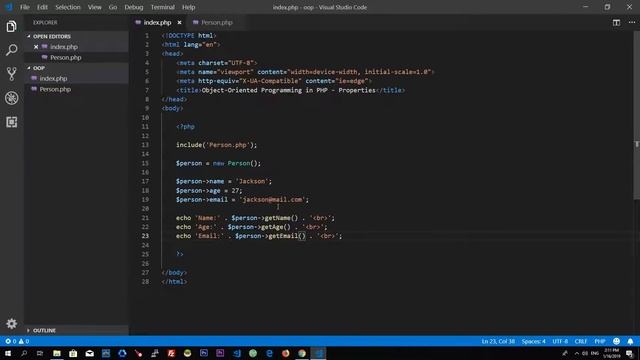Click the 'jackson@mail.com' string in code
The width and height of the screenshot is (640, 360).
pyautogui.click(x=272, y=200)
